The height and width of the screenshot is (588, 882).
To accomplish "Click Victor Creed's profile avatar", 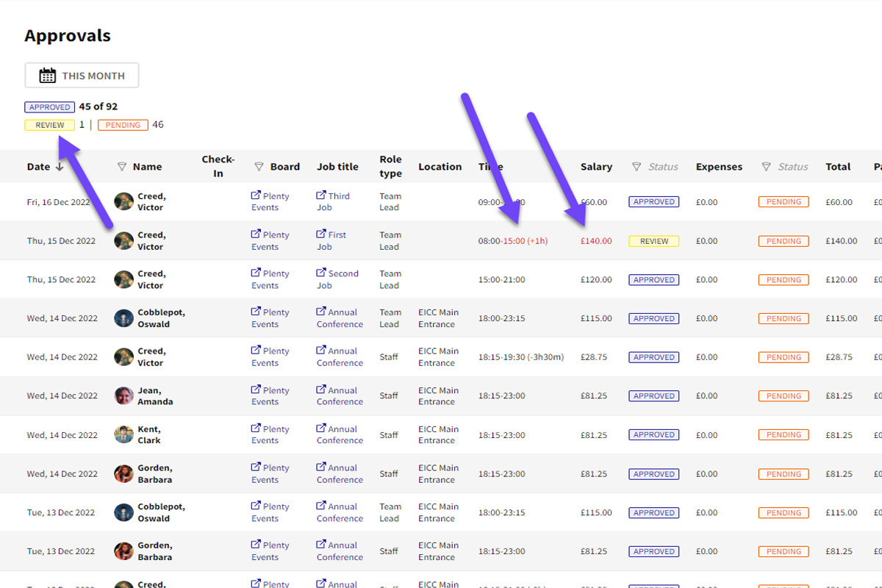I will click(123, 201).
